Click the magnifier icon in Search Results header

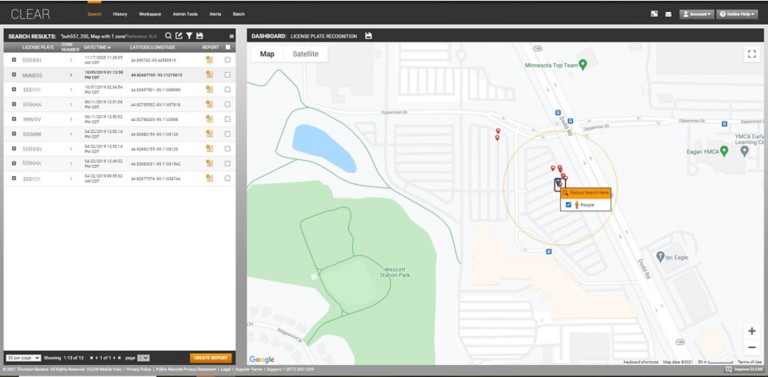tap(168, 36)
